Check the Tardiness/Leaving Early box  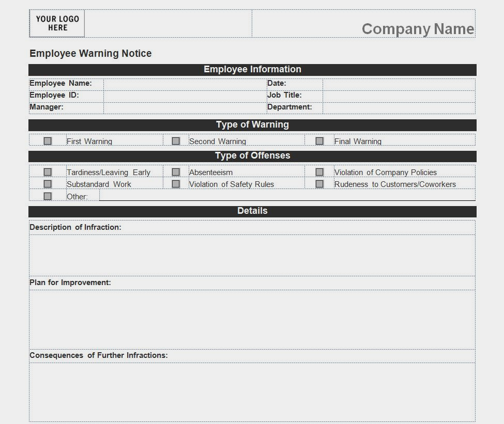48,172
